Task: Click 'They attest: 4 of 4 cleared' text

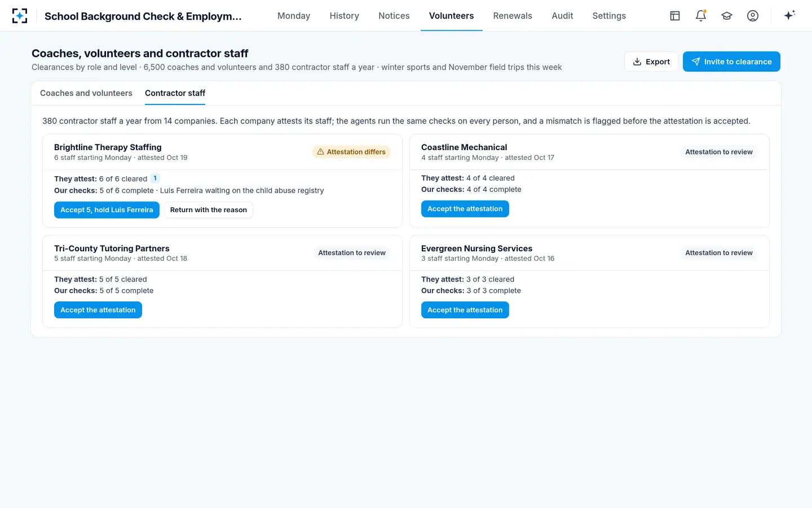Action: click(x=468, y=178)
